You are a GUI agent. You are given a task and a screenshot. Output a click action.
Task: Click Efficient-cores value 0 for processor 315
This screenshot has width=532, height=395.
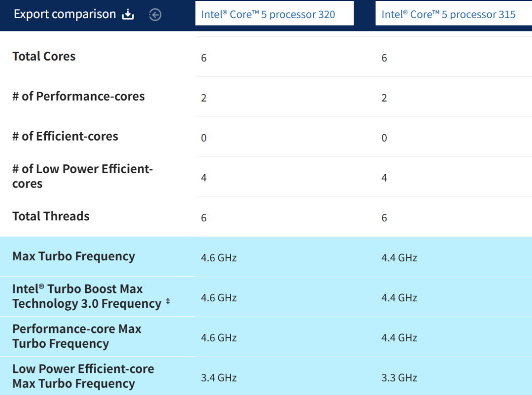tap(384, 138)
